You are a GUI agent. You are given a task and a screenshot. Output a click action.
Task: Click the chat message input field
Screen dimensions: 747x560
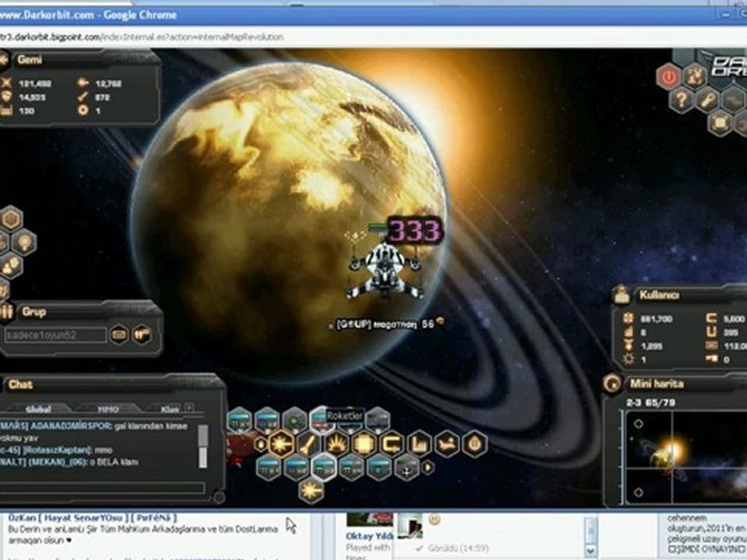click(103, 487)
